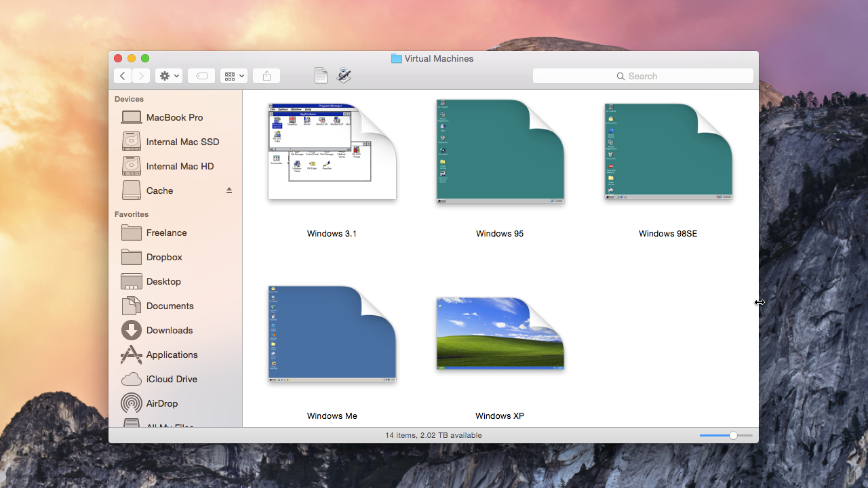Click the green zoom window button

[x=145, y=58]
